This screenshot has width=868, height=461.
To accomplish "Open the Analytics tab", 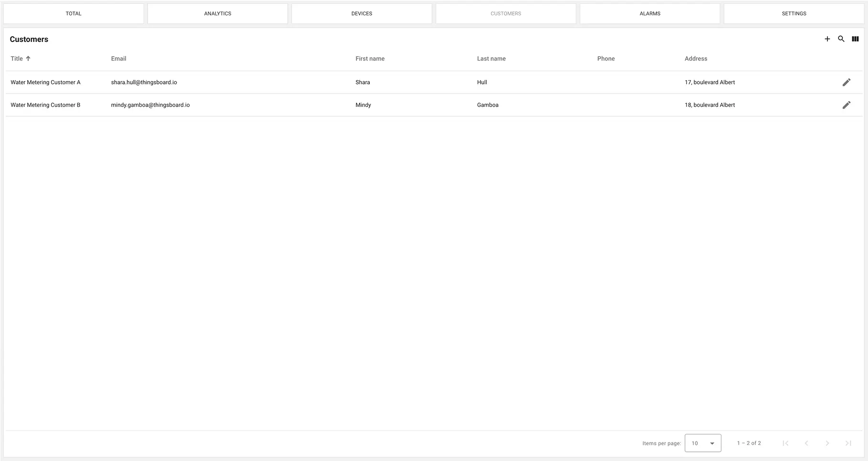I will 218,14.
